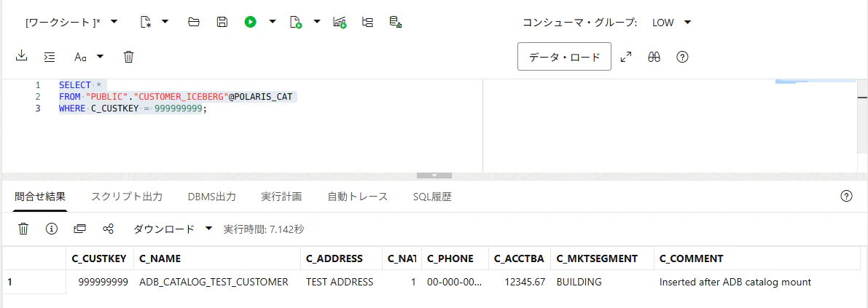Click the C_ACCTBA column header

pos(519,258)
